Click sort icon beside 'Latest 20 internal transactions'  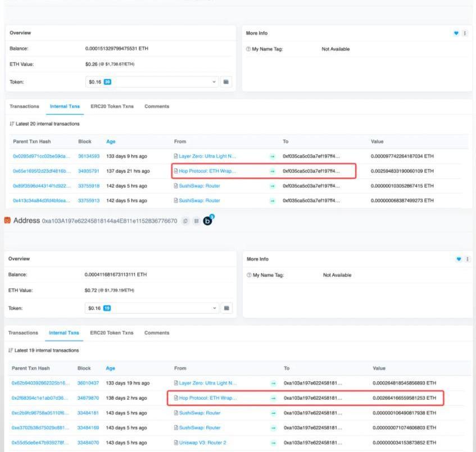11,124
